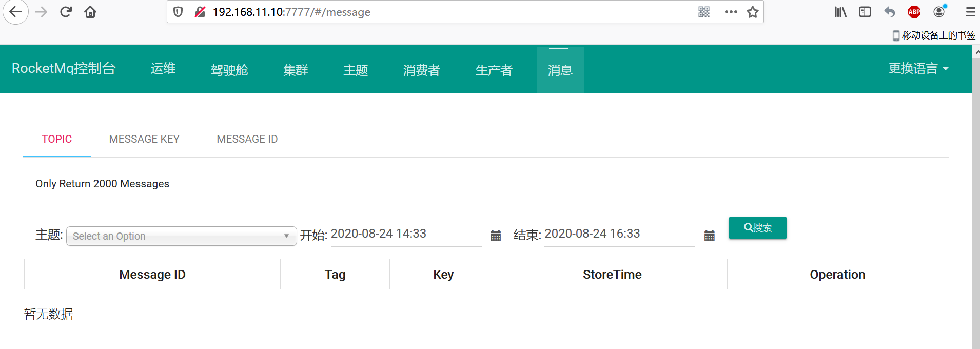
Task: Open the Adblock Plus extension icon
Action: click(x=914, y=12)
